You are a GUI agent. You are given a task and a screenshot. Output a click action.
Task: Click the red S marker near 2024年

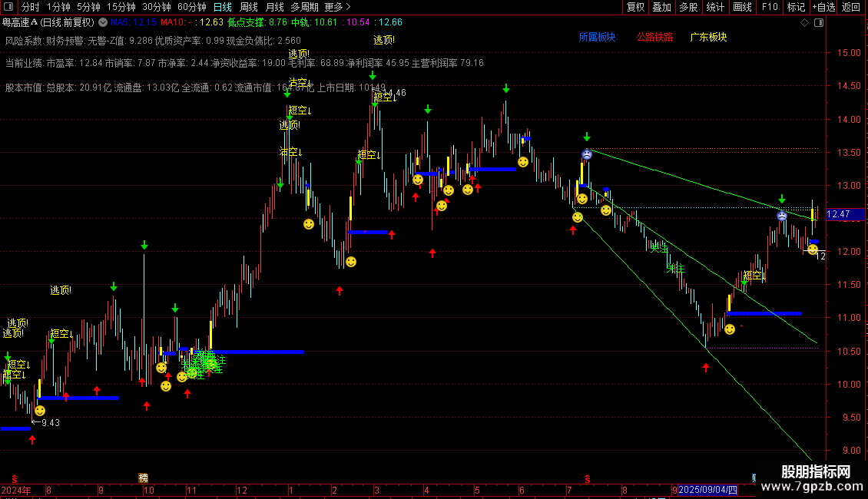click(x=15, y=478)
